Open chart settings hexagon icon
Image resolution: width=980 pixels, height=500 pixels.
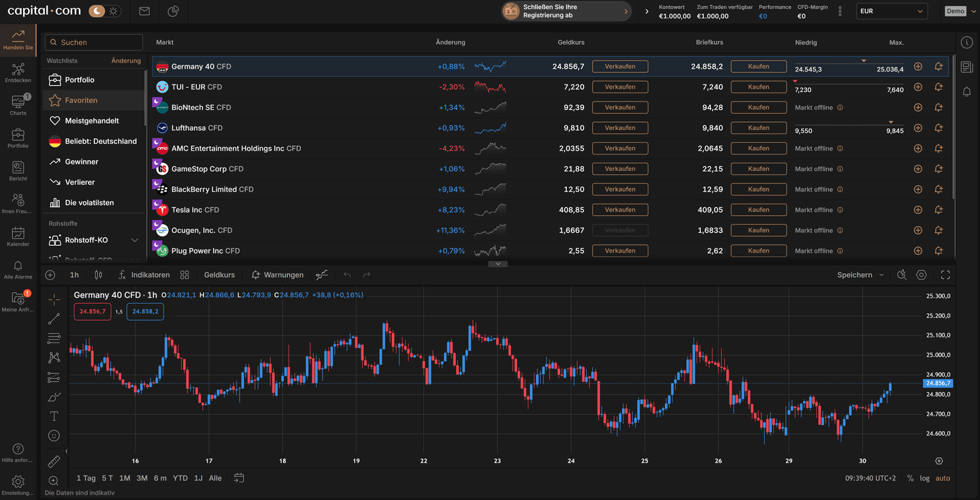[921, 275]
